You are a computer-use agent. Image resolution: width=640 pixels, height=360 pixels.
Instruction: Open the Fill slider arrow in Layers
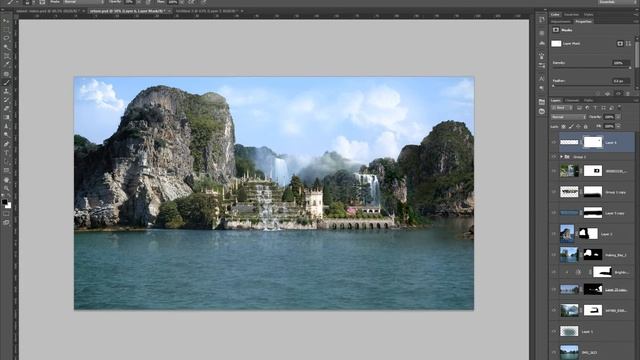coord(618,127)
